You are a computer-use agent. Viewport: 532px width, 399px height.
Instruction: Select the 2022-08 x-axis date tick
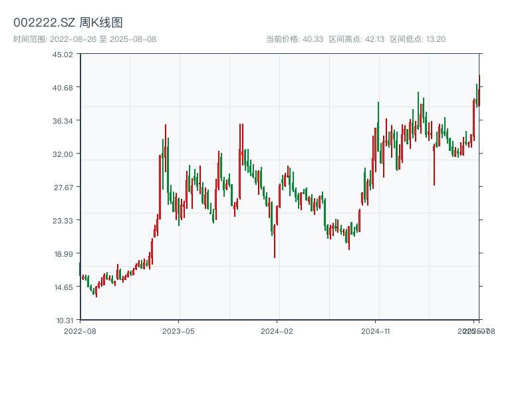click(80, 331)
